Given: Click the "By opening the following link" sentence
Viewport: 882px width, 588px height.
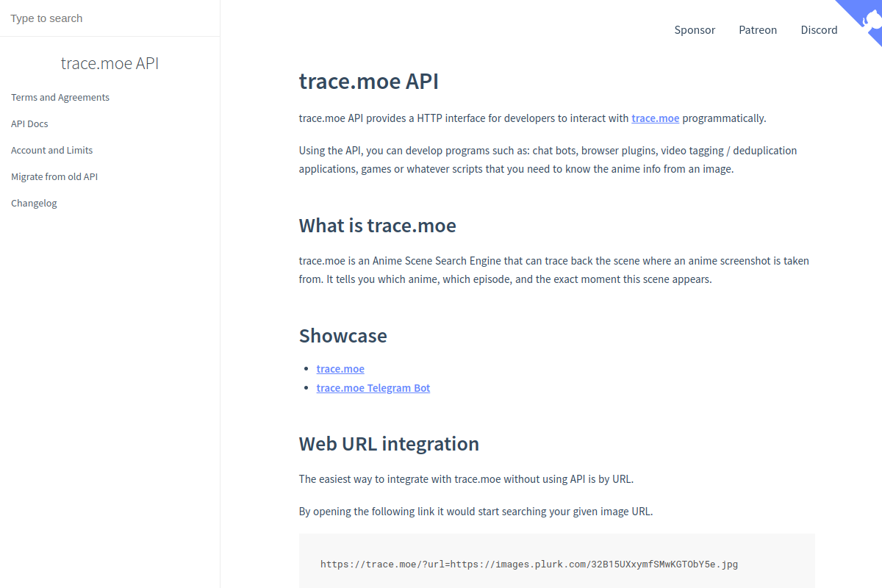Looking at the screenshot, I should pyautogui.click(x=476, y=512).
